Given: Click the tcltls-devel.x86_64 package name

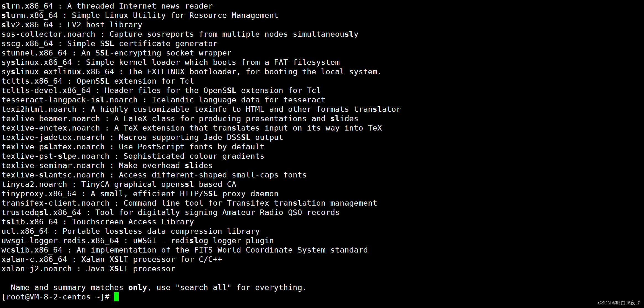Looking at the screenshot, I should click(x=46, y=91).
